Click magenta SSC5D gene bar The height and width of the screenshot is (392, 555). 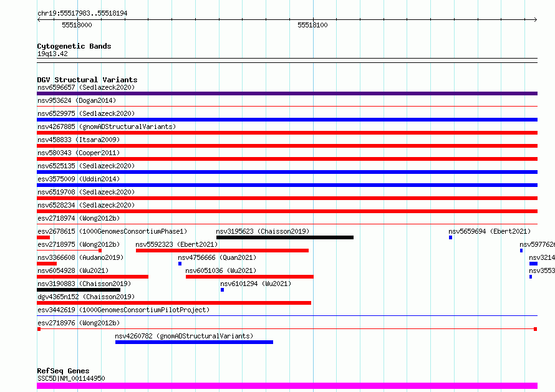(x=287, y=386)
